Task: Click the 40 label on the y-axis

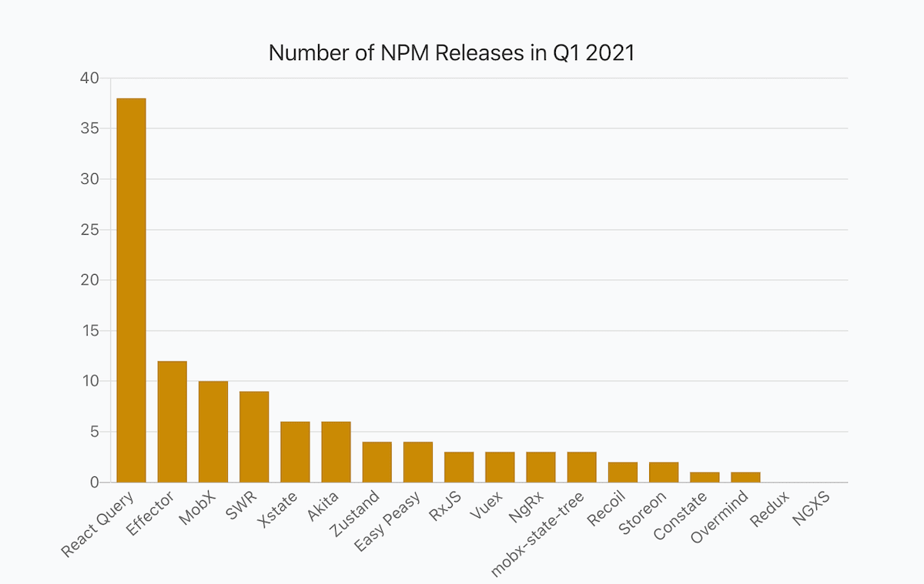Action: click(89, 78)
